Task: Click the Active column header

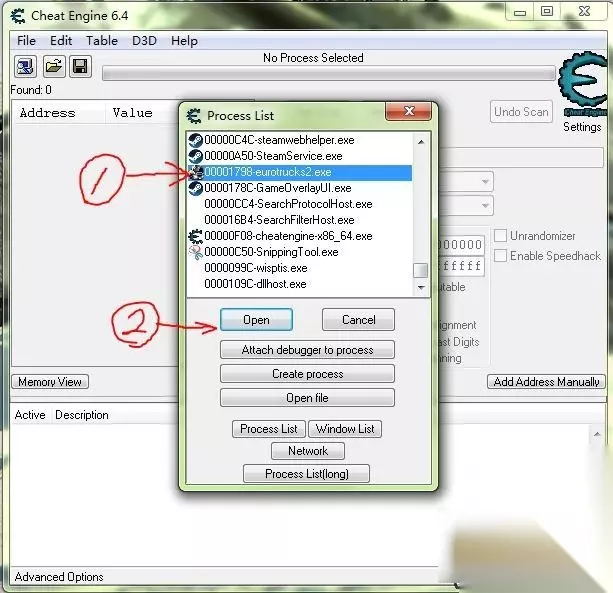Action: coord(30,415)
